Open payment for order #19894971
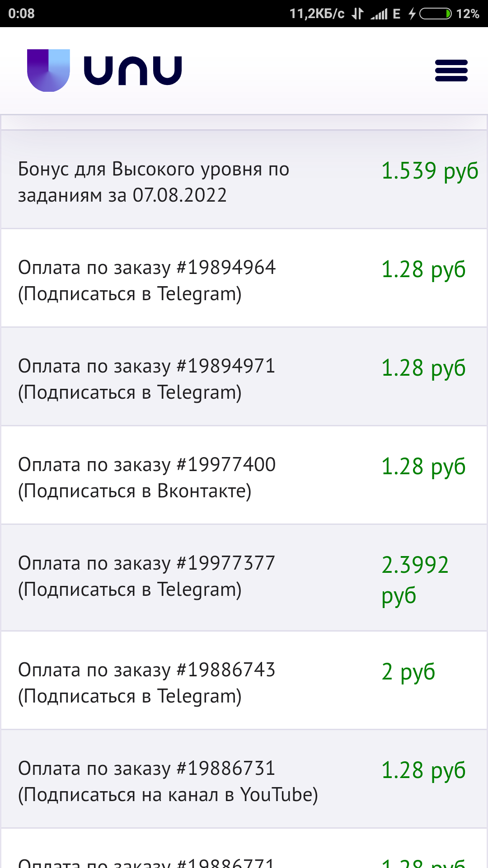 147,379
